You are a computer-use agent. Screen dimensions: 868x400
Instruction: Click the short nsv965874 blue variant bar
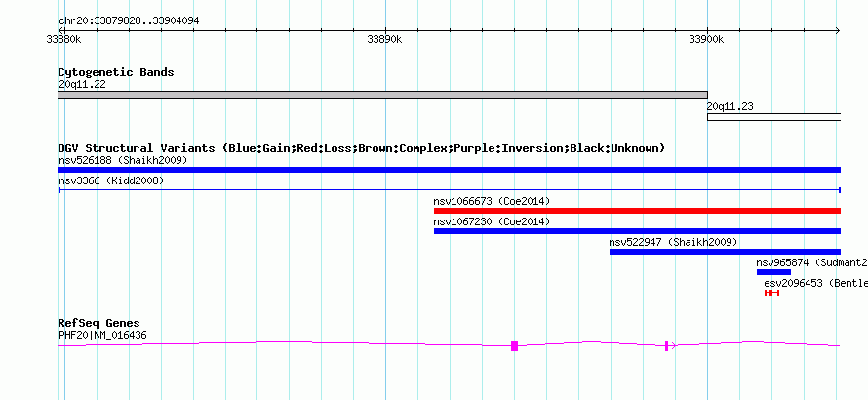[773, 272]
